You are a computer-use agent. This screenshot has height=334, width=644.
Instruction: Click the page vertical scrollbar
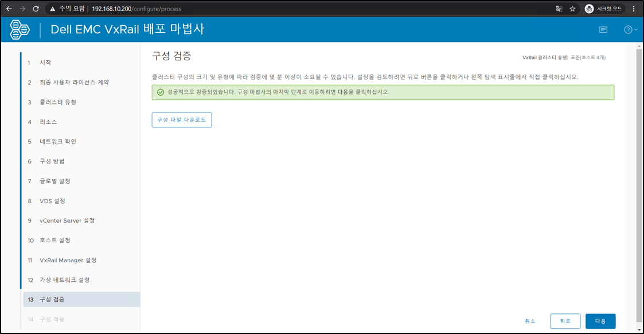tap(639, 185)
